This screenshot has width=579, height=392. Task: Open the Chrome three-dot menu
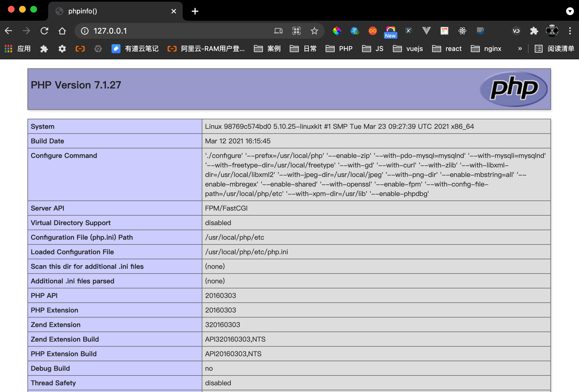(x=570, y=31)
